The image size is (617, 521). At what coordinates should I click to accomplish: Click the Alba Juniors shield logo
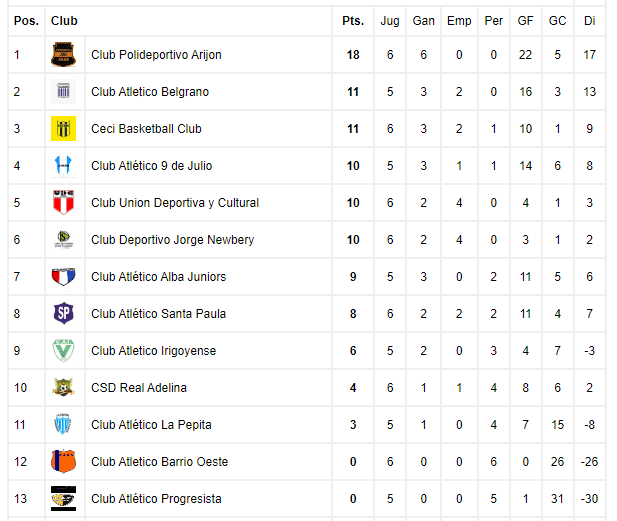(63, 276)
